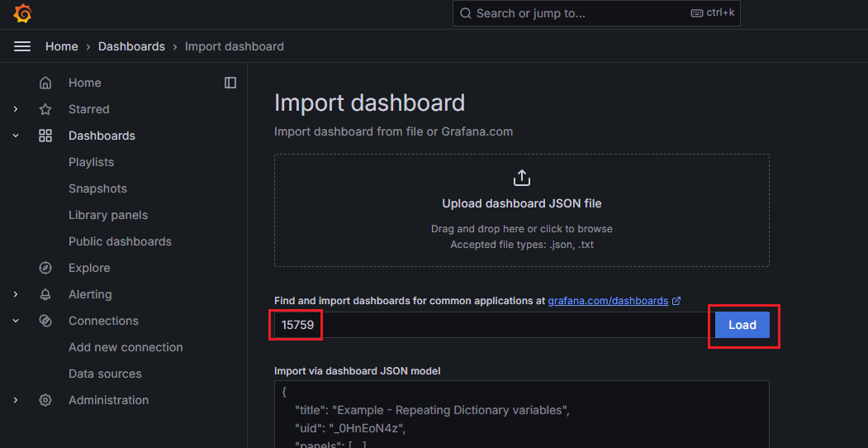Click the Explore compass icon
The height and width of the screenshot is (448, 868).
coord(45,268)
